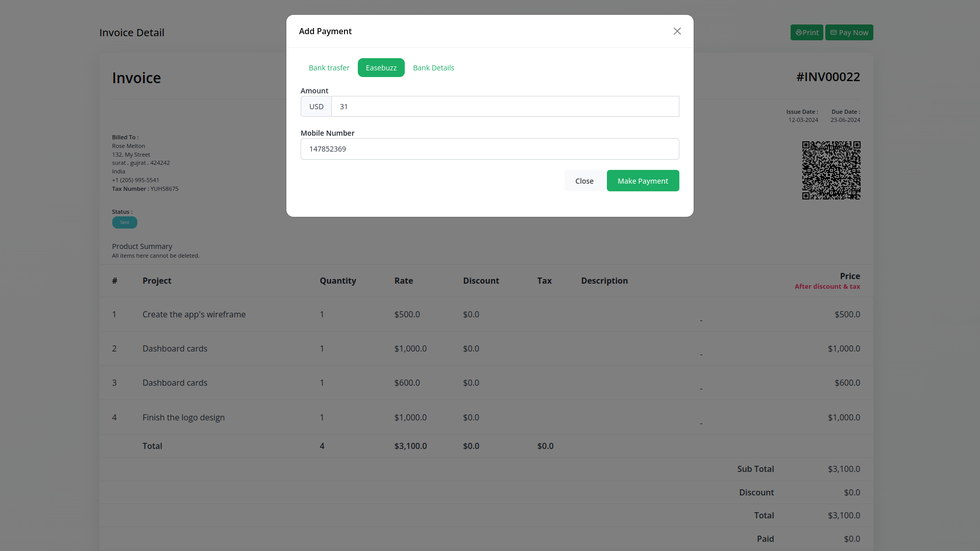Viewport: 980px width, 551px height.
Task: Click the Finish the logo design item
Action: click(183, 418)
